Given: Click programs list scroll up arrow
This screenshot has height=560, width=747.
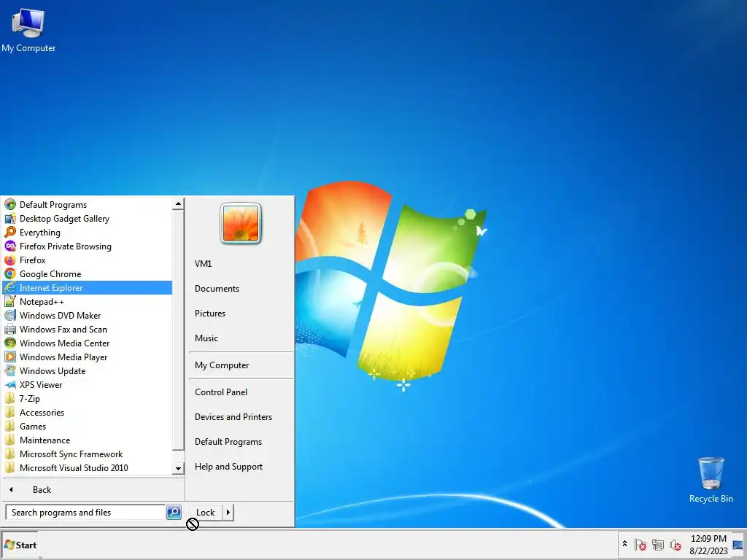Looking at the screenshot, I should point(178,204).
